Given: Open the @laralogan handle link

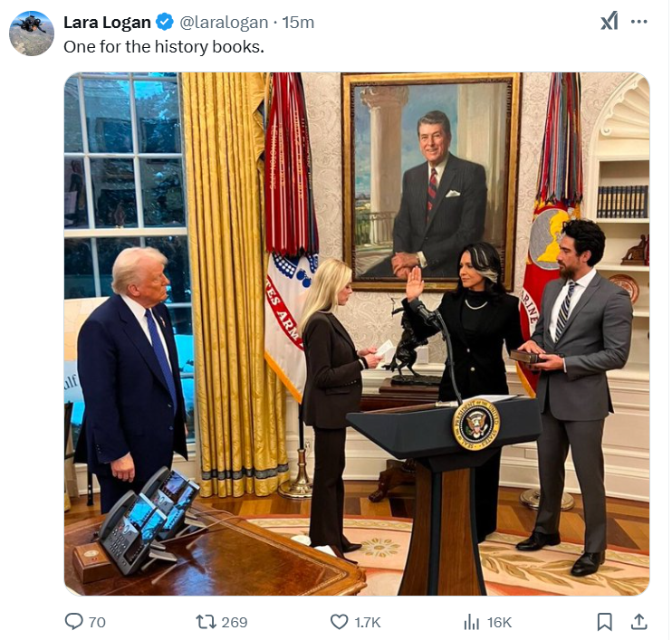Looking at the screenshot, I should 224,23.
